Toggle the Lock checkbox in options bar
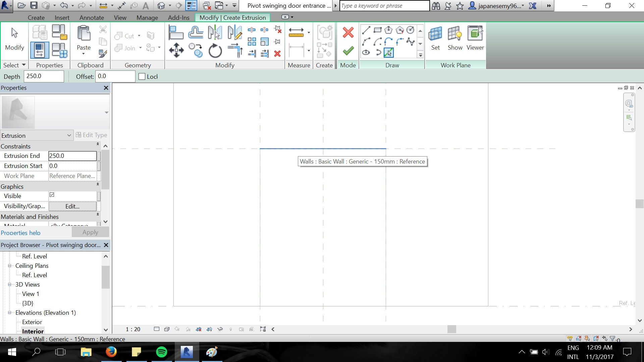644x362 pixels. pos(142,76)
